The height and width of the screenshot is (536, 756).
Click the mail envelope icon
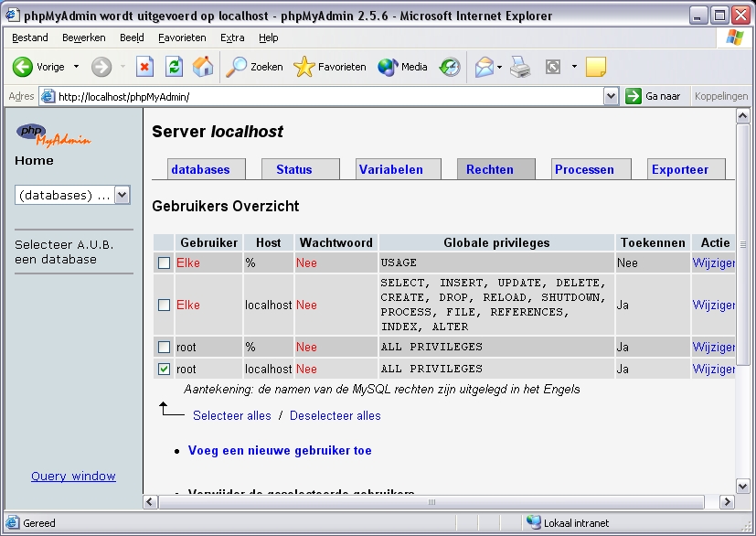tap(484, 67)
